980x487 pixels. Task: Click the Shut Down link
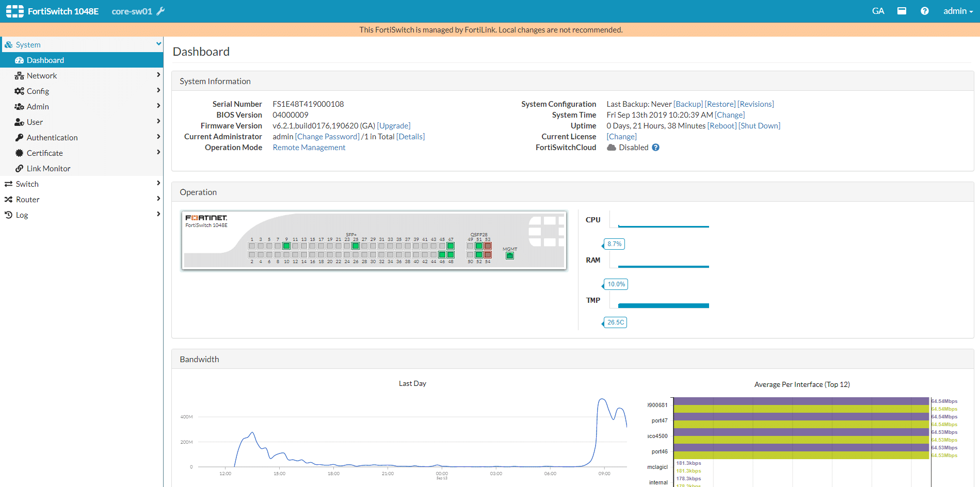(759, 126)
